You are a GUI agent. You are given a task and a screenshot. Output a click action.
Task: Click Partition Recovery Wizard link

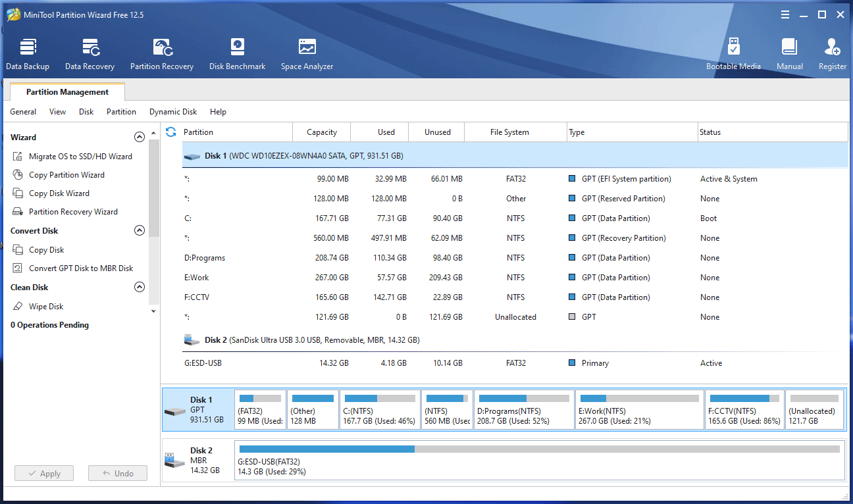73,212
